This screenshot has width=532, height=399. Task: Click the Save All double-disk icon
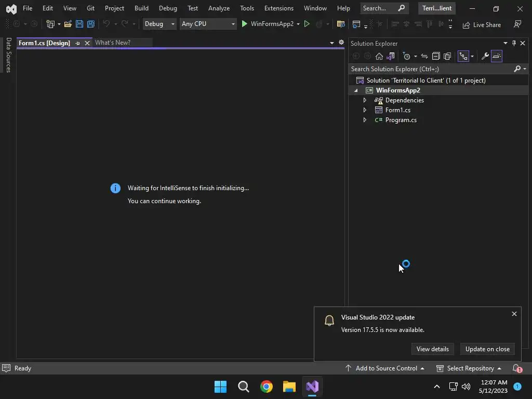(x=91, y=24)
